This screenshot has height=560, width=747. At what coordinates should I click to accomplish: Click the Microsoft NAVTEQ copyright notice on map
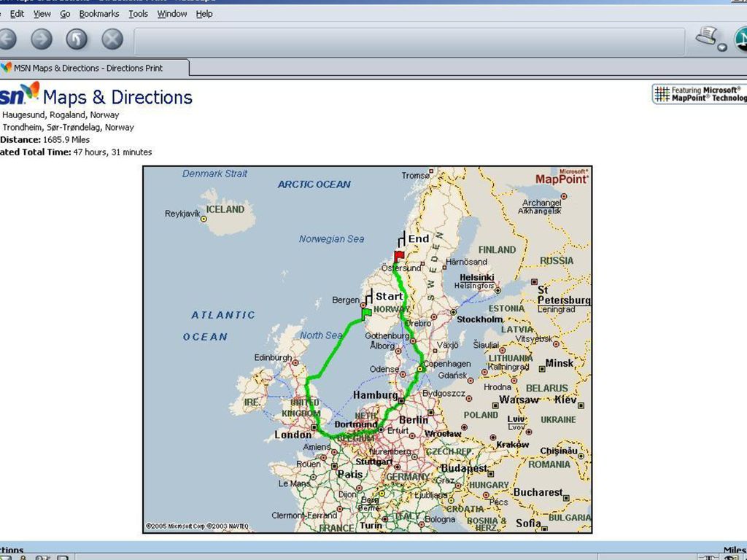[197, 526]
